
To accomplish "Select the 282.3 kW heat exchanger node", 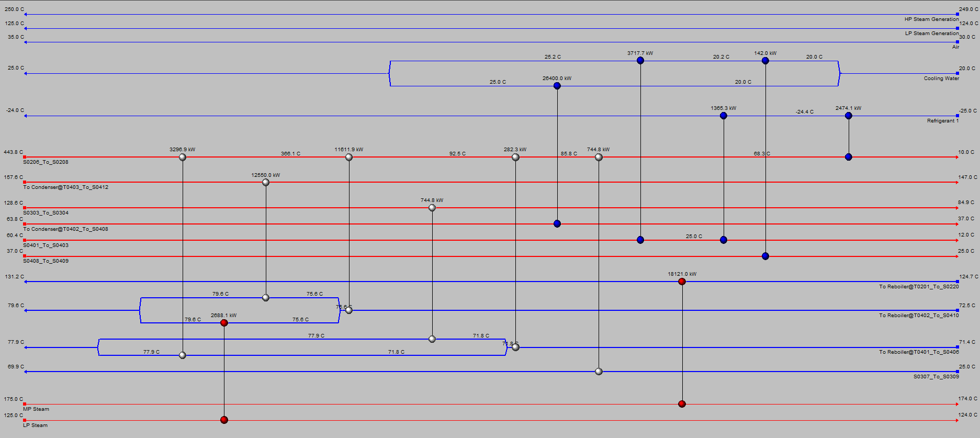I will click(x=515, y=157).
